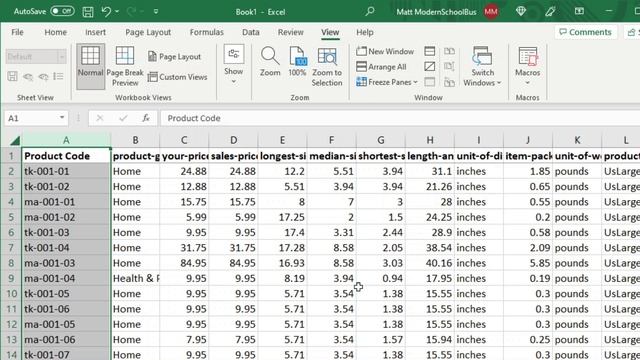Select column H header

tap(430, 140)
